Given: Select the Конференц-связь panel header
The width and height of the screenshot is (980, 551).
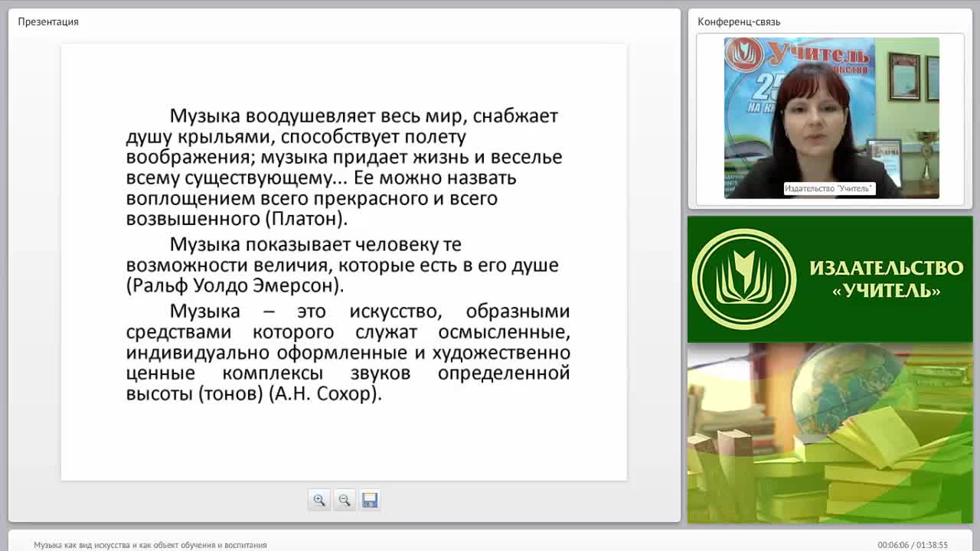Looking at the screenshot, I should (x=739, y=21).
